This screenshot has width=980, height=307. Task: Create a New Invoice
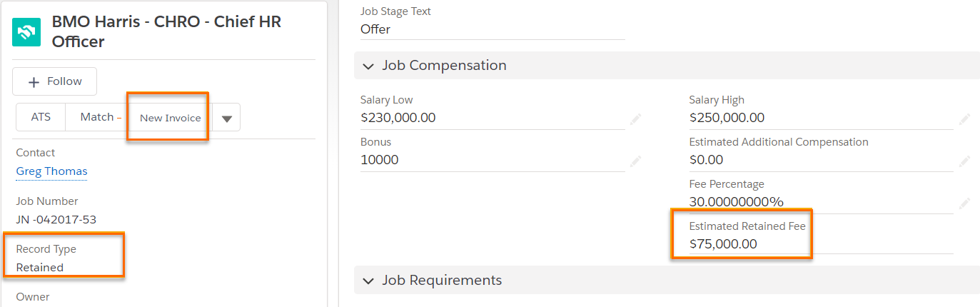click(170, 118)
